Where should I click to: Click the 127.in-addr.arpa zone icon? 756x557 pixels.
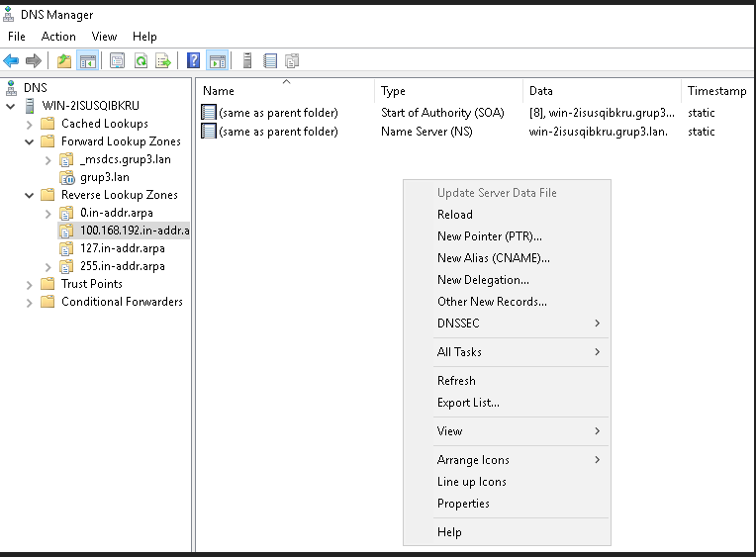click(x=66, y=248)
